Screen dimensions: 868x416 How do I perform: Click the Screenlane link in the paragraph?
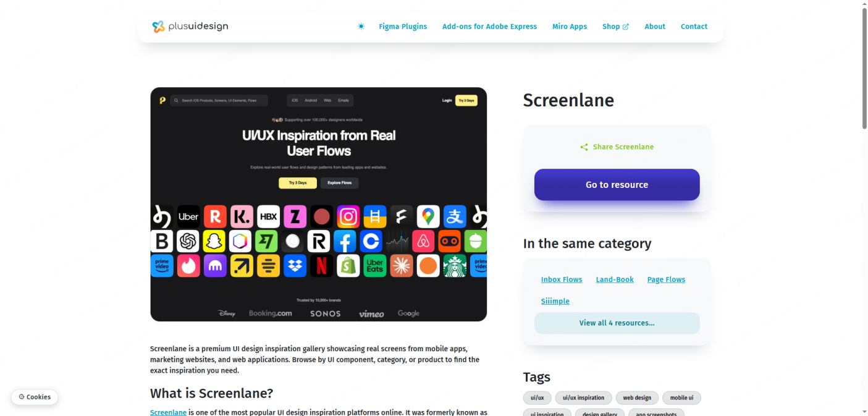click(168, 412)
